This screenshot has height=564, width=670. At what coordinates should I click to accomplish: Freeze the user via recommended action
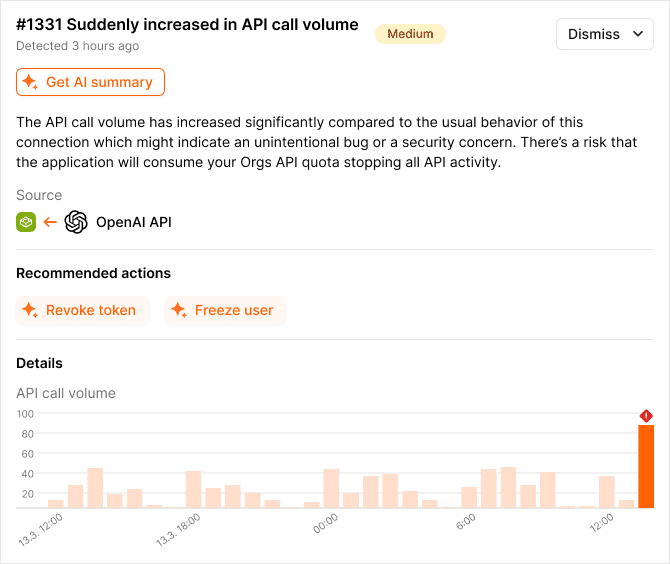click(x=225, y=310)
